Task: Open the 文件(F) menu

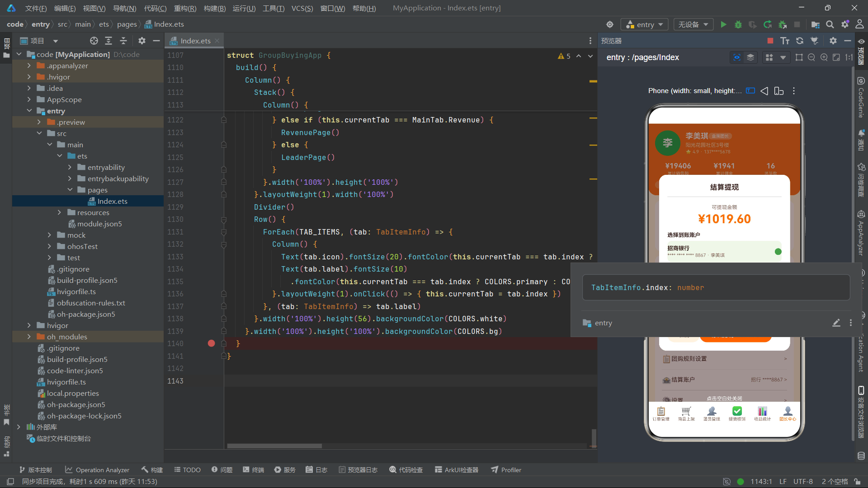Action: point(36,8)
